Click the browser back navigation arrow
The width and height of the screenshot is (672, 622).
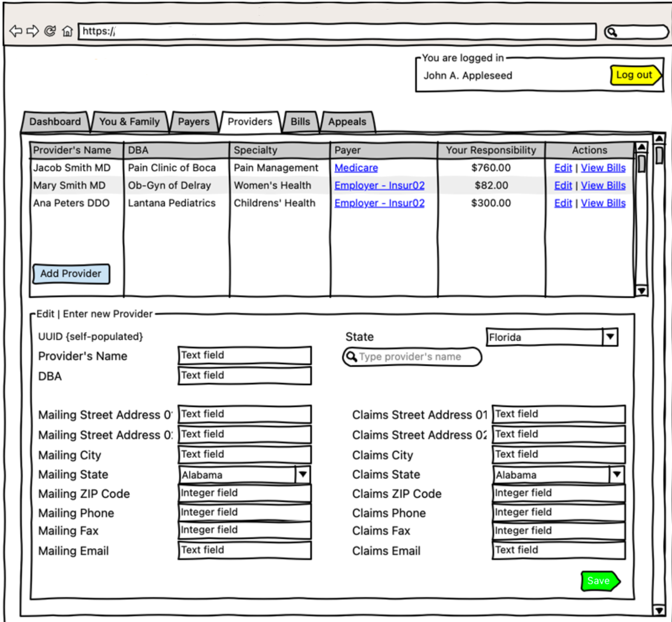point(15,31)
